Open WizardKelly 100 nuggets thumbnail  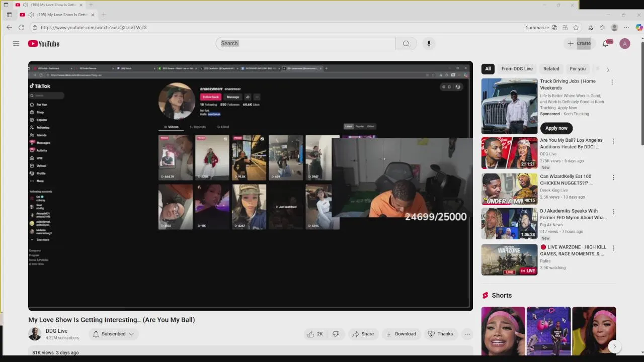coord(509,190)
